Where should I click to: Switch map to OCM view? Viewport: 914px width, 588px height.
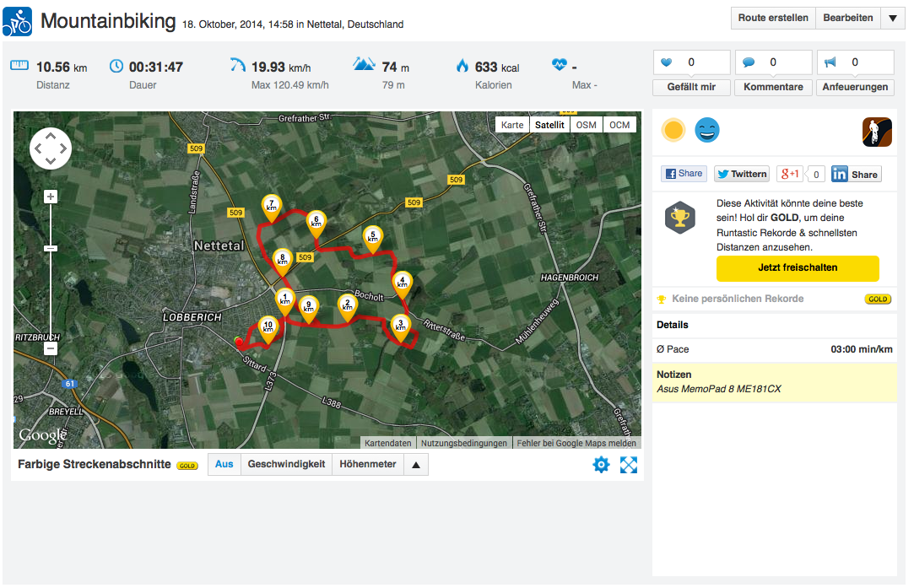coord(619,125)
